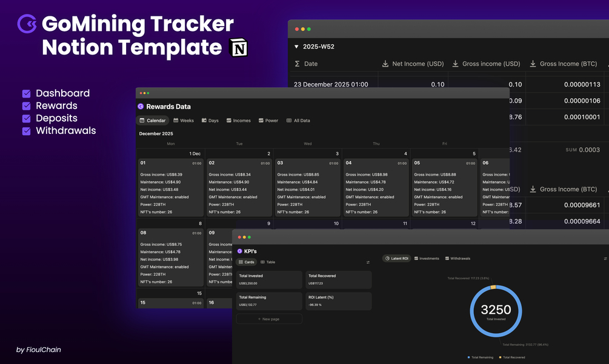Click the Gross income (USD) column icon
The image size is (609, 364).
455,64
